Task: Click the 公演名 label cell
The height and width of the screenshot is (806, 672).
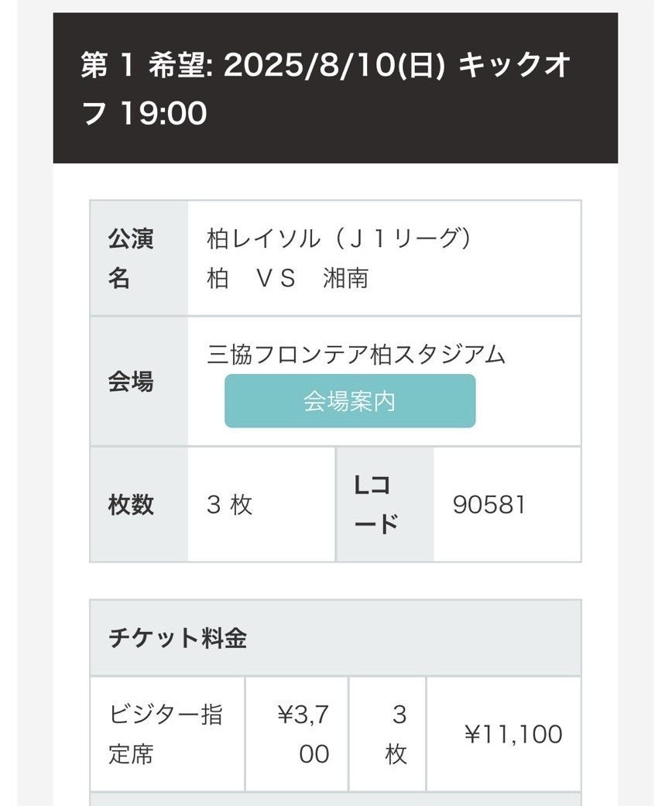Action: (139, 258)
